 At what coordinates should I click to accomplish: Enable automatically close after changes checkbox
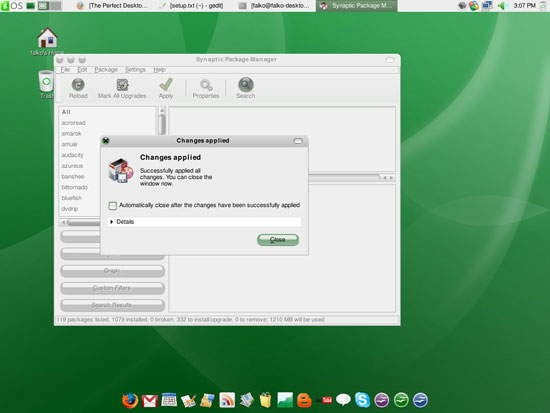113,206
